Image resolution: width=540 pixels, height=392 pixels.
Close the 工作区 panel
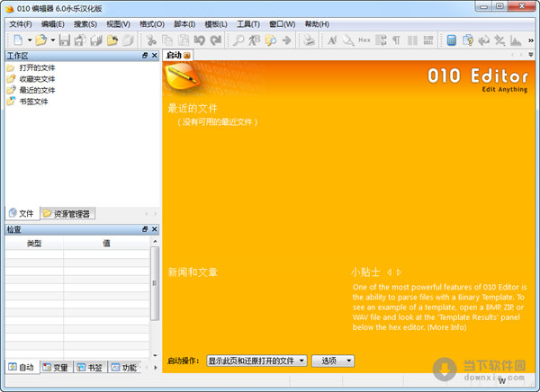155,56
